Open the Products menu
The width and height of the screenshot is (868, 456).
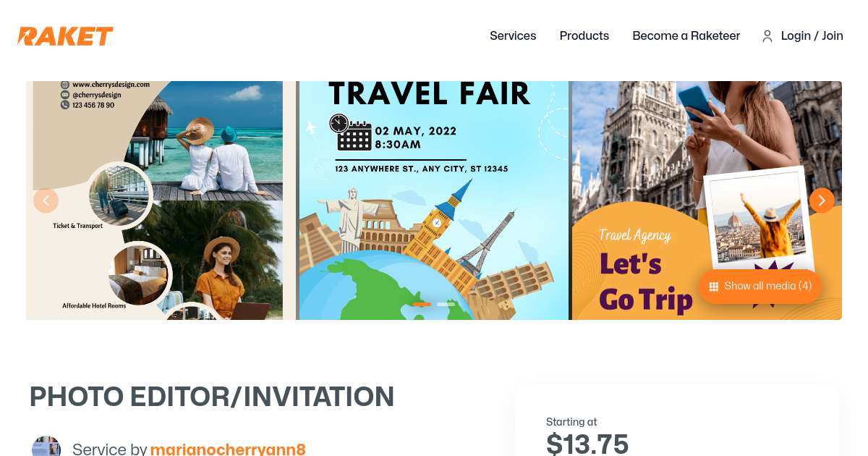(584, 36)
